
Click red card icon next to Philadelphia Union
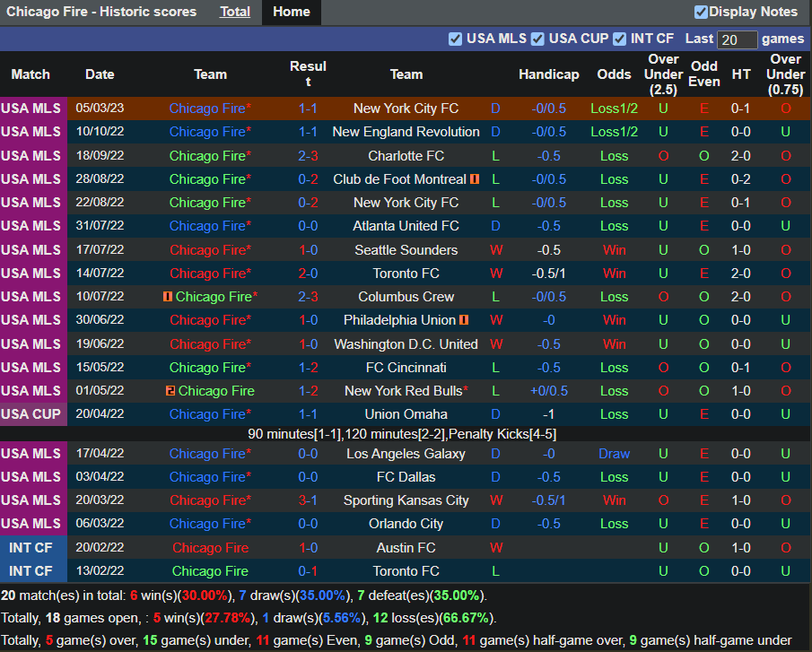point(464,320)
